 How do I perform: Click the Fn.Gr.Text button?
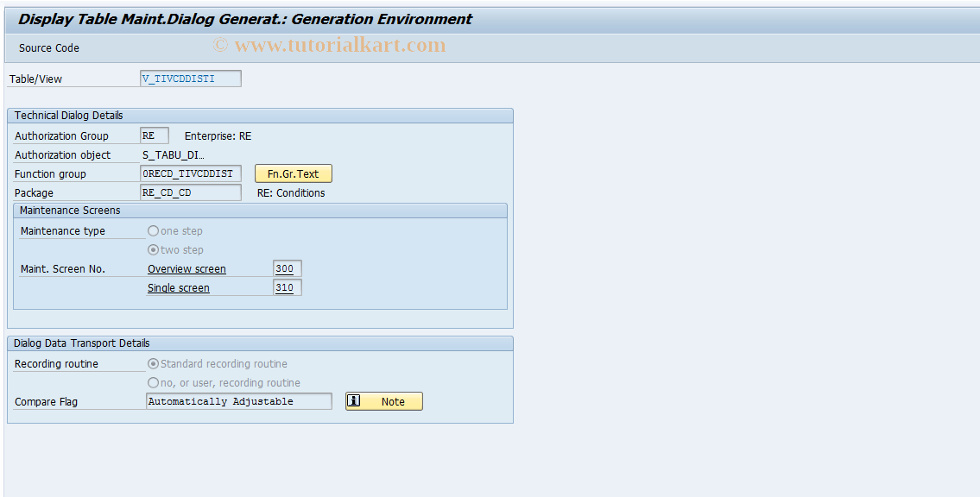pyautogui.click(x=293, y=173)
